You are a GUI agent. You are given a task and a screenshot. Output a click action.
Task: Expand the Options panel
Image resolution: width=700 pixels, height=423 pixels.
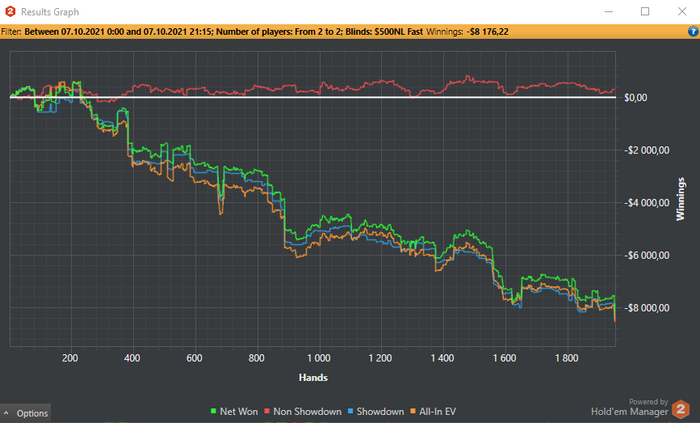[x=26, y=413]
